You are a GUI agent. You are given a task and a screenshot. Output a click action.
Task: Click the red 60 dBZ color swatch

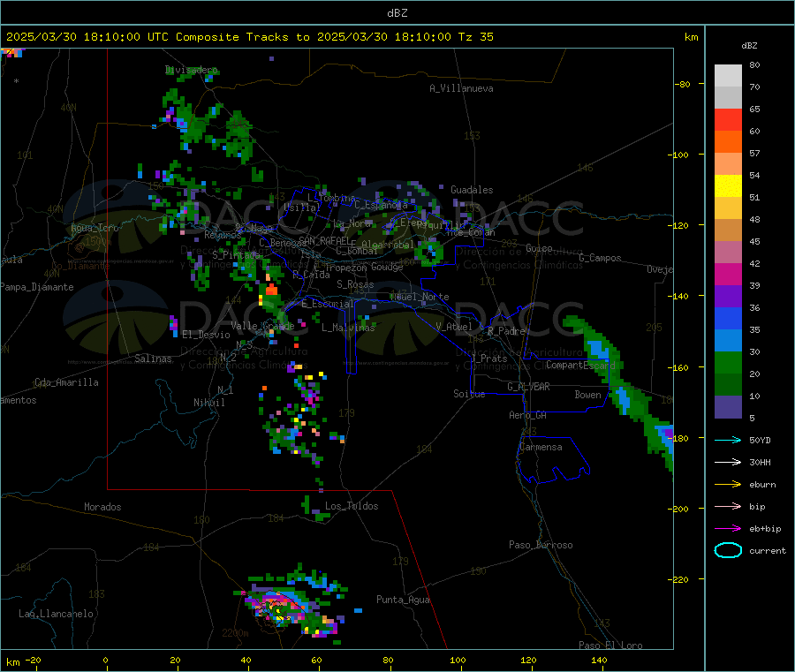728,119
